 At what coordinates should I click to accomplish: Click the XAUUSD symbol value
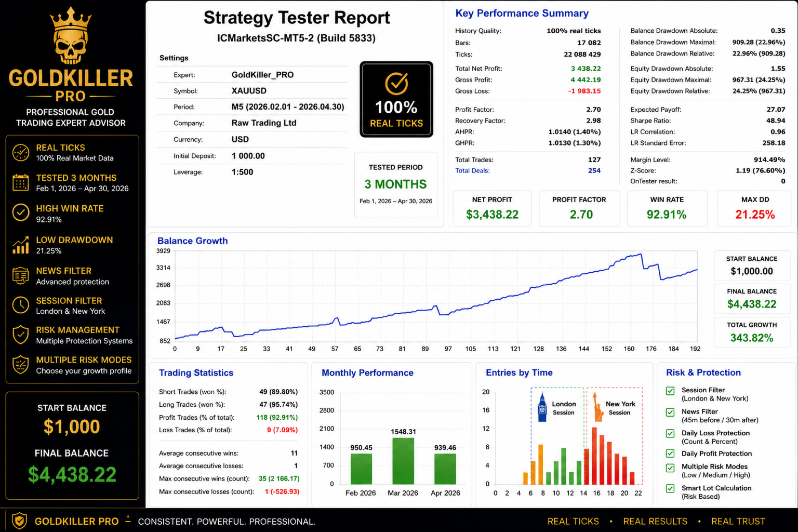coord(249,91)
